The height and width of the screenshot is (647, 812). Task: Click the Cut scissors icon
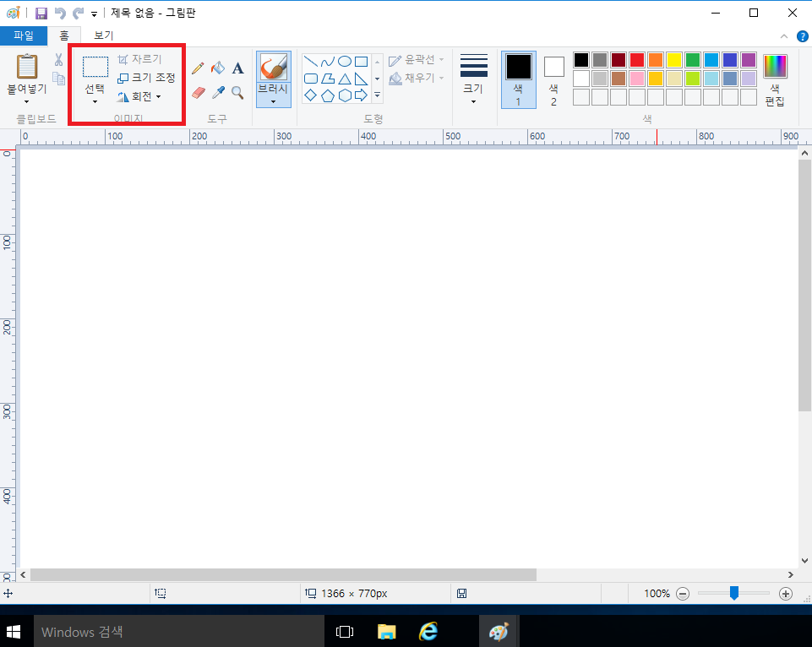pyautogui.click(x=58, y=60)
